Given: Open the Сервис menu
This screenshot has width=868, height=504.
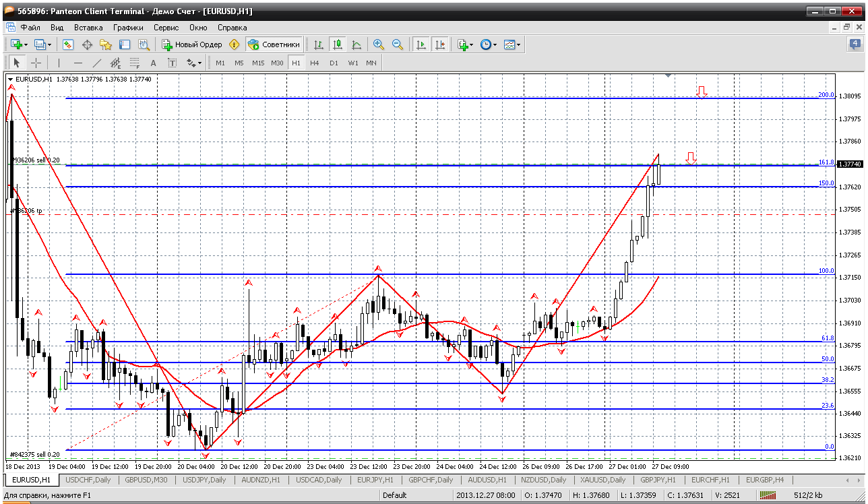Looking at the screenshot, I should point(166,28).
